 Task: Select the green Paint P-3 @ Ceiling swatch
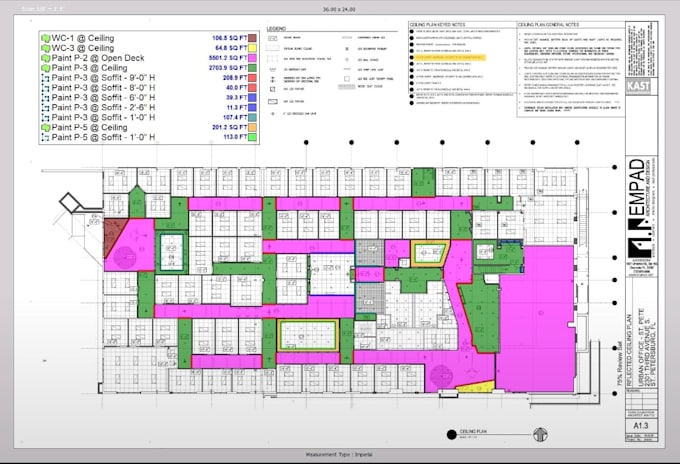(x=252, y=68)
